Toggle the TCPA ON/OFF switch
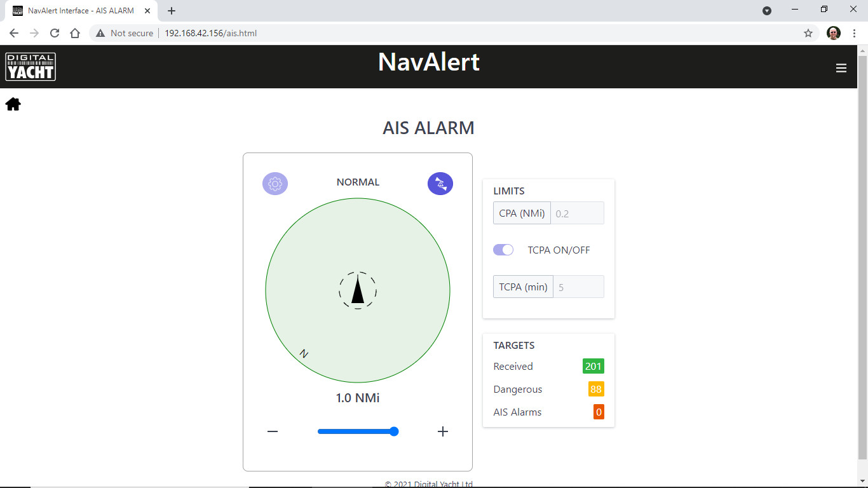 click(503, 250)
